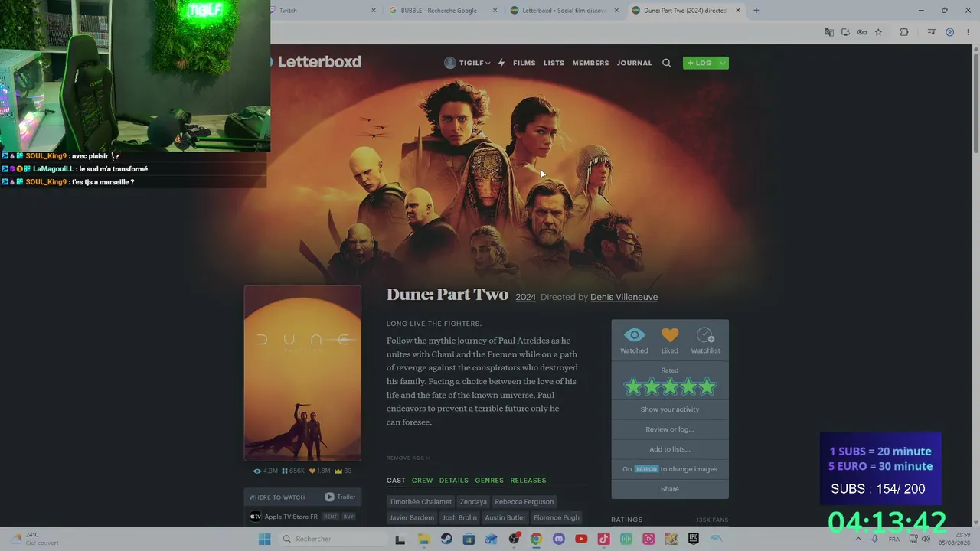Open the activity lightning bolt icon

point(501,63)
